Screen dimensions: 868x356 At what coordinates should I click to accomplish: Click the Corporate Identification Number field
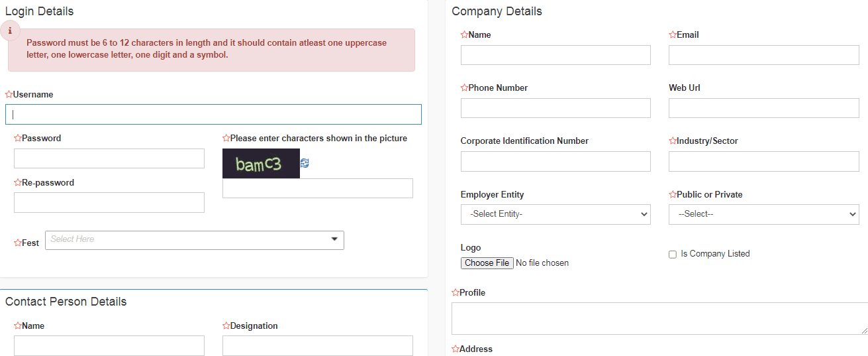click(555, 161)
